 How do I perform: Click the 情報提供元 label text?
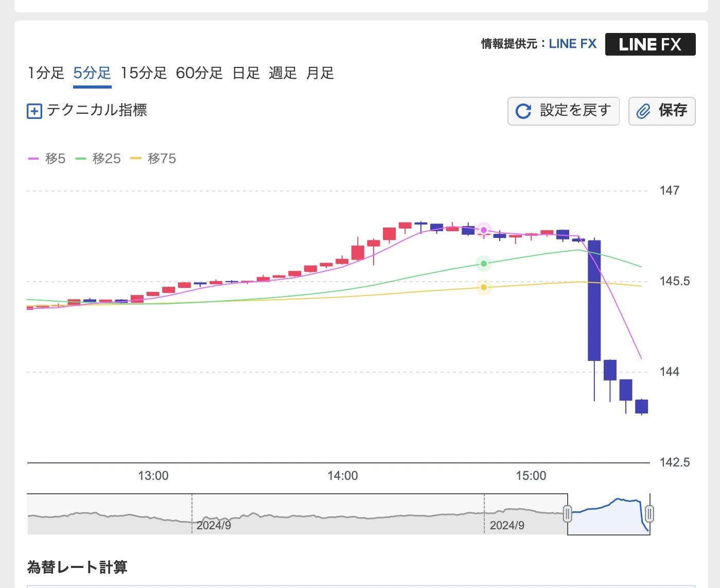pyautogui.click(x=510, y=44)
